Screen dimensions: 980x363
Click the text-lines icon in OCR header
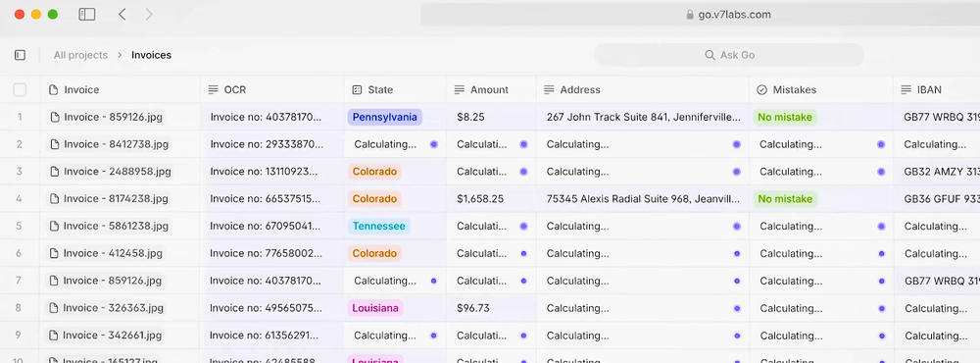point(213,90)
